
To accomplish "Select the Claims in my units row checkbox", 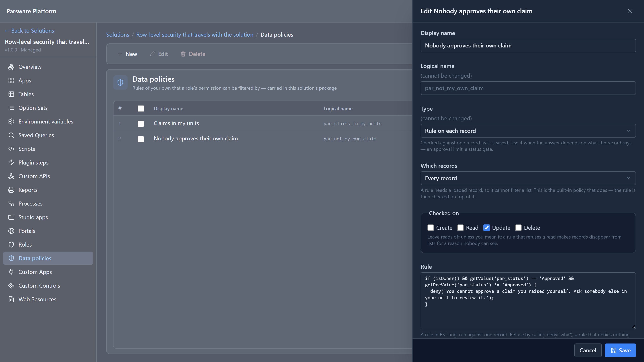I will click(x=141, y=124).
